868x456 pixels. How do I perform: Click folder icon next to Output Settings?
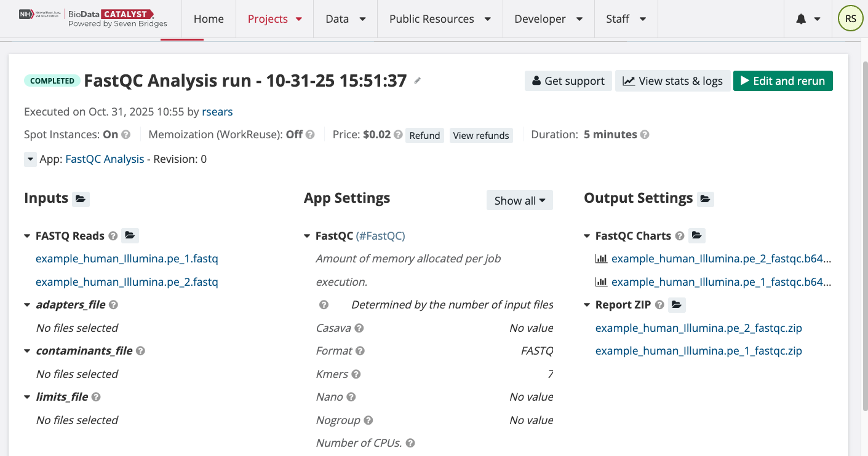[x=706, y=199]
